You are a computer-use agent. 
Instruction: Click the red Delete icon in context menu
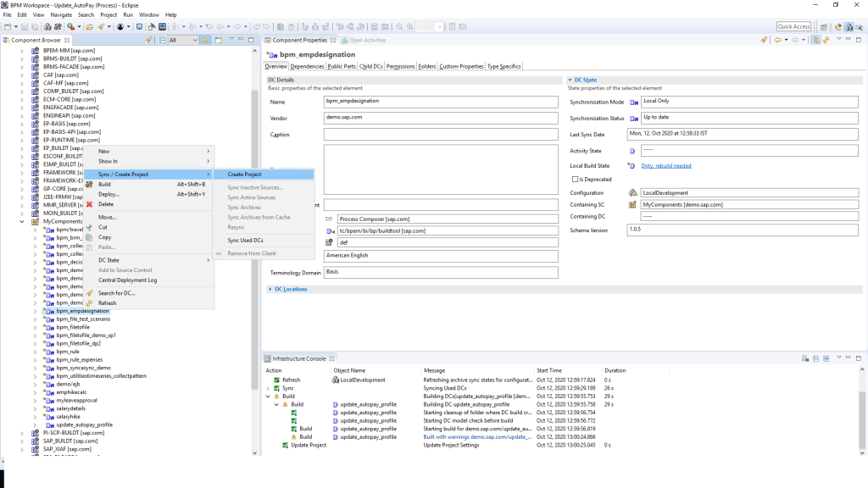89,204
